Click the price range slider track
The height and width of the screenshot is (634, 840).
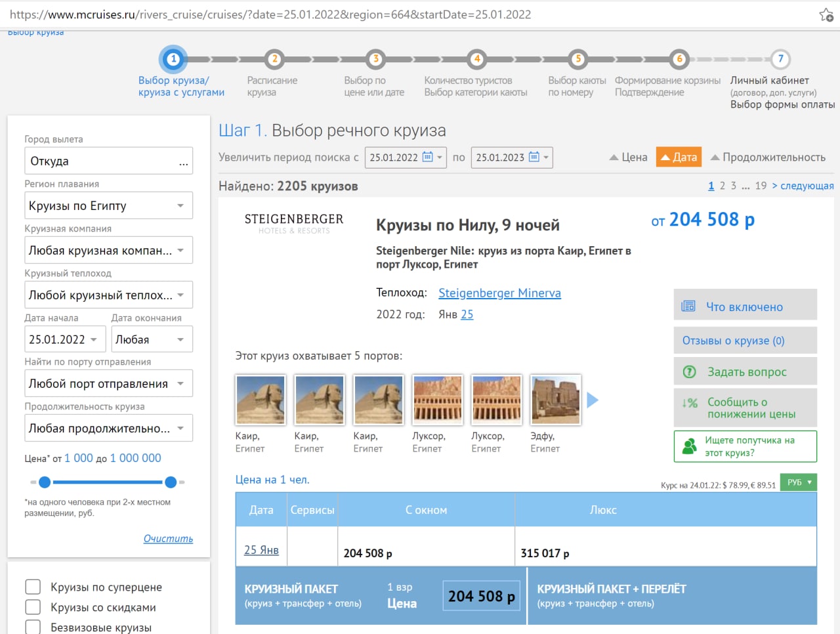pyautogui.click(x=108, y=482)
